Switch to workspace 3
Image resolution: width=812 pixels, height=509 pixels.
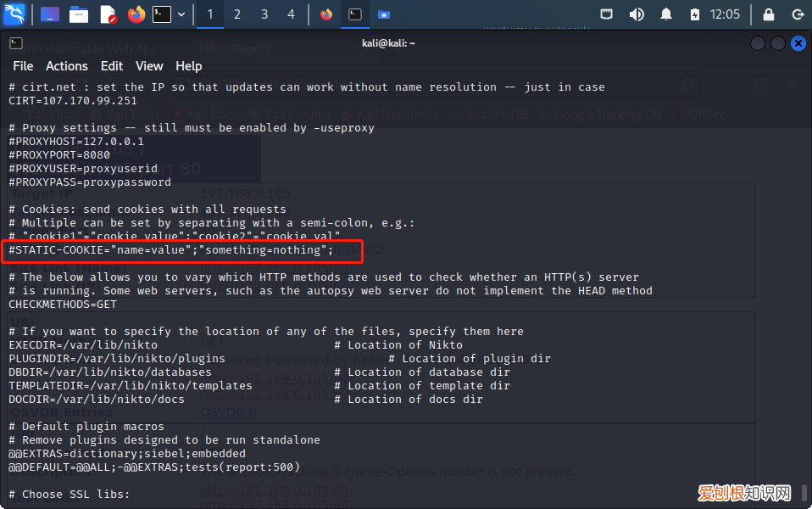coord(264,14)
